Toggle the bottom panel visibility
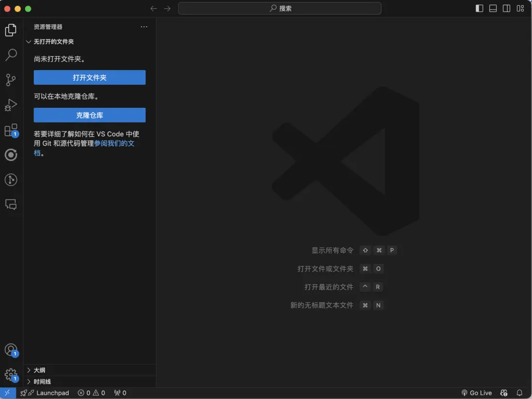This screenshot has width=532, height=399. [x=493, y=8]
